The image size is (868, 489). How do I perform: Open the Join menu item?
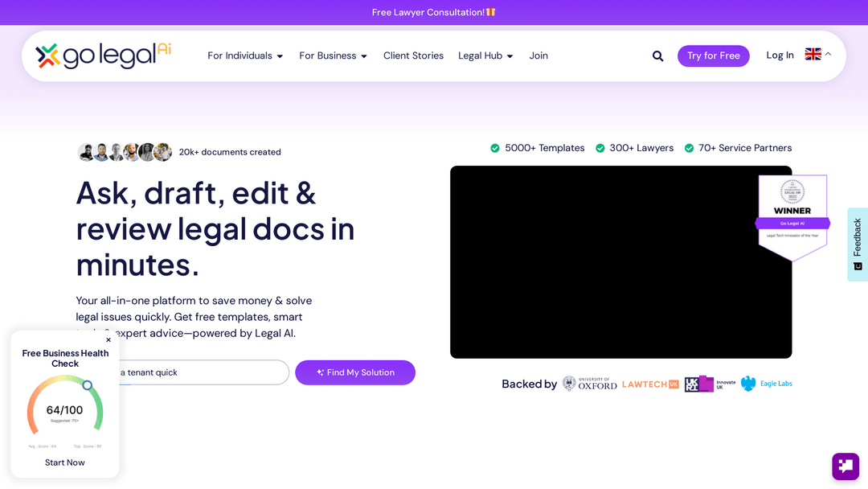point(538,56)
